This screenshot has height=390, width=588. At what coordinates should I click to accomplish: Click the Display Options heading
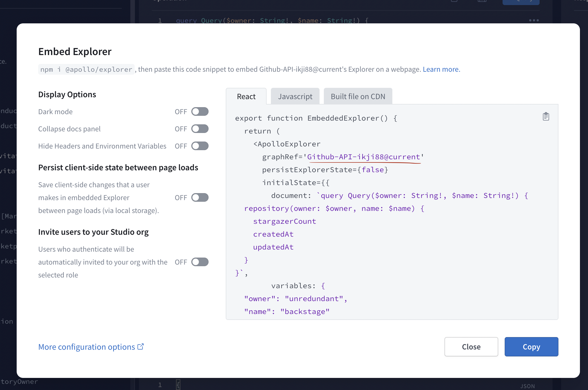67,95
